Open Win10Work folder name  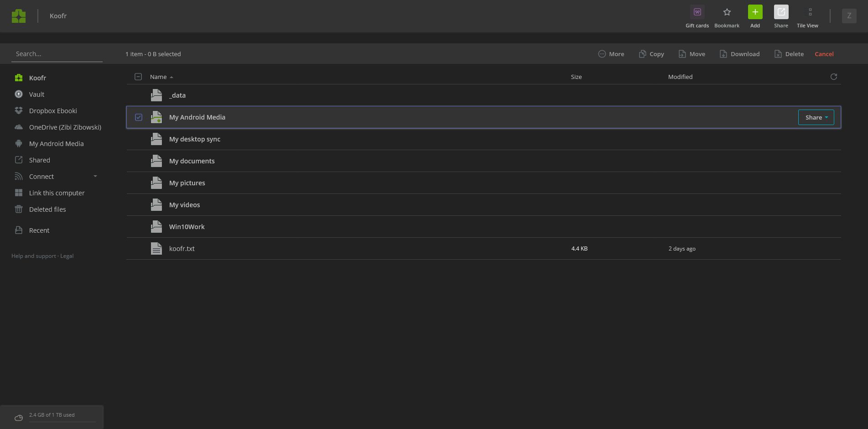tap(187, 227)
